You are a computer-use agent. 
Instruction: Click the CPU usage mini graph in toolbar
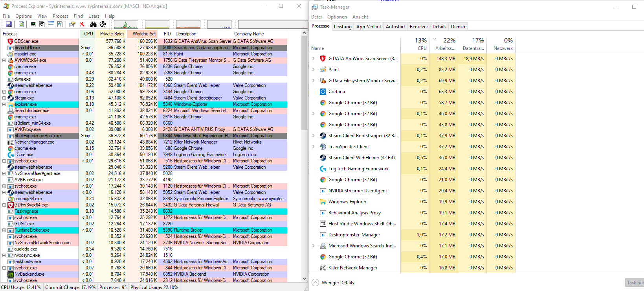pos(126,24)
